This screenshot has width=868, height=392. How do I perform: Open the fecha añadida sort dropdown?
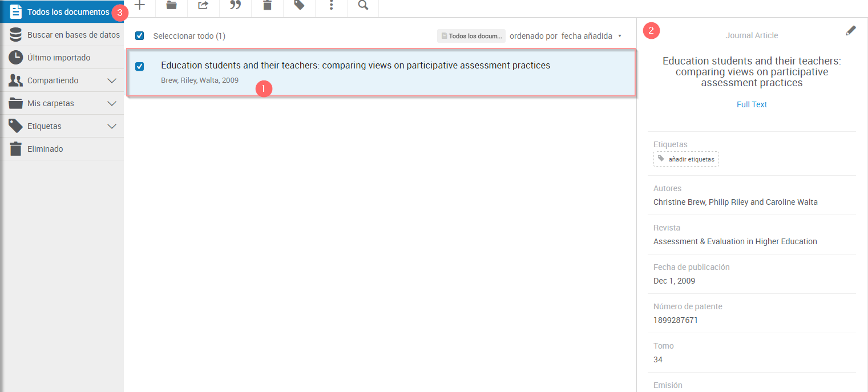(591, 36)
